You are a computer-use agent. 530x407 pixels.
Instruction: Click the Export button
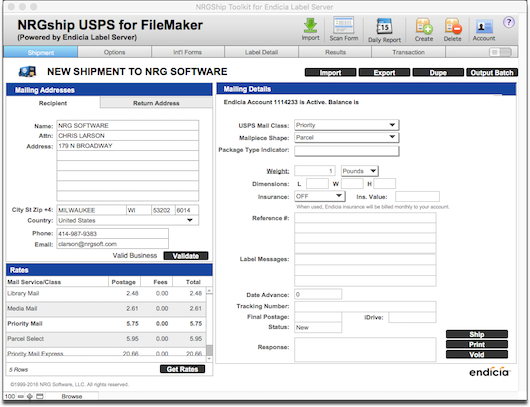click(x=384, y=73)
